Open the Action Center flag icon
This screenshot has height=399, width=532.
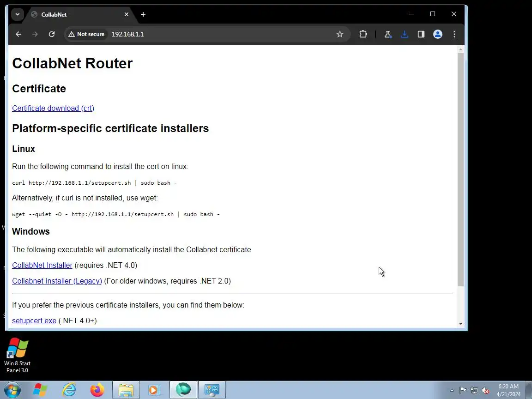463,391
